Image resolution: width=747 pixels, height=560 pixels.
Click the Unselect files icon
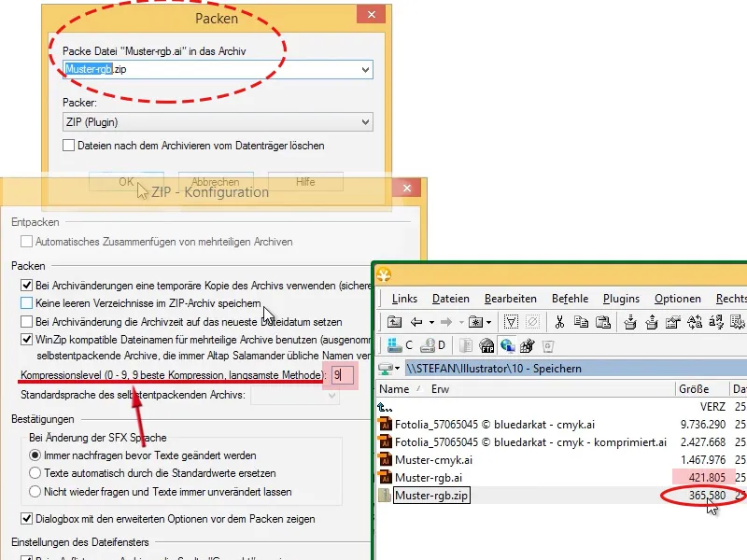[532, 322]
